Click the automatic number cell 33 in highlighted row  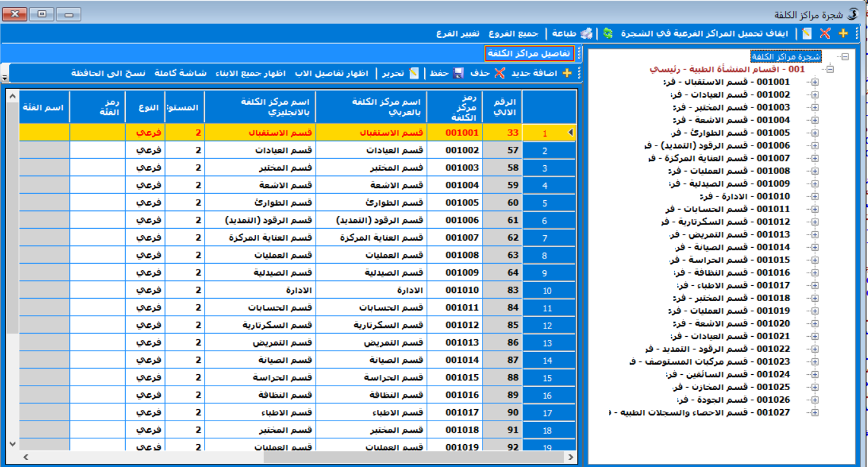click(x=502, y=133)
